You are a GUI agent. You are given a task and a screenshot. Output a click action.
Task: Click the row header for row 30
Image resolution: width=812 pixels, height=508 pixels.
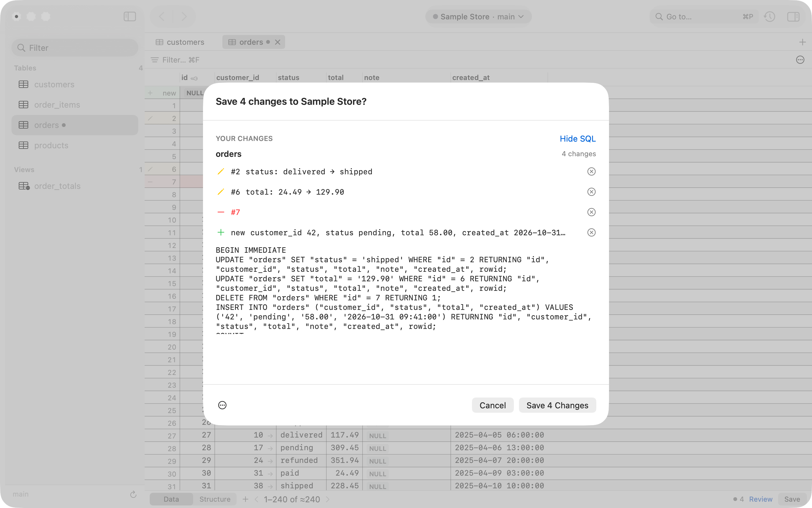coord(162,474)
